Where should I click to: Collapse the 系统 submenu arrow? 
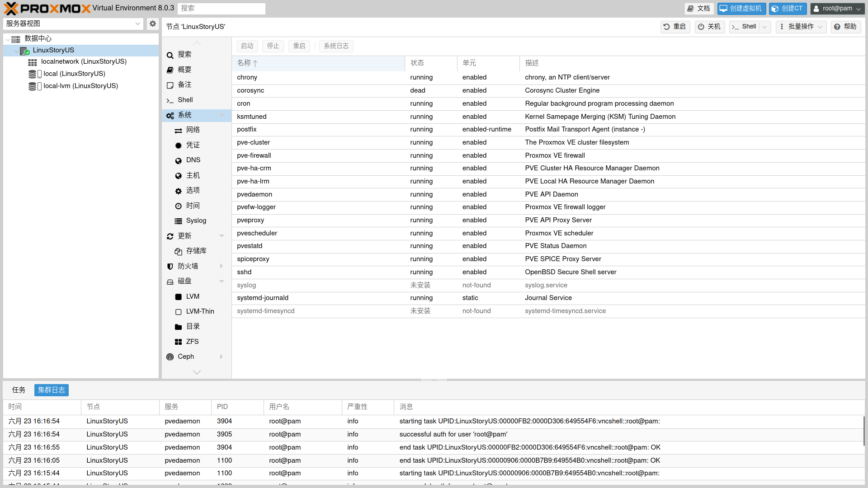click(222, 115)
